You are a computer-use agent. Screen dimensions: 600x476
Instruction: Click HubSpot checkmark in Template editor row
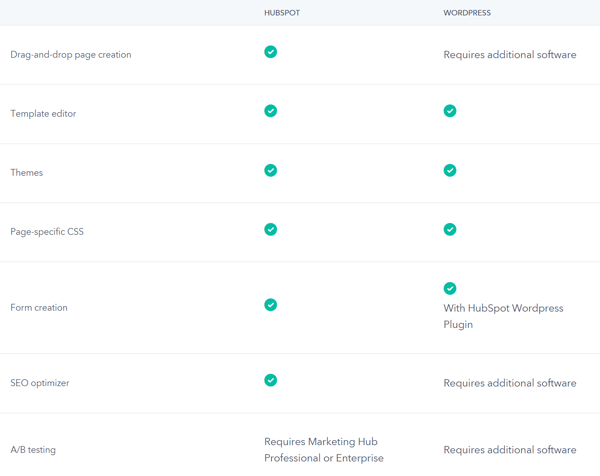coord(271,111)
